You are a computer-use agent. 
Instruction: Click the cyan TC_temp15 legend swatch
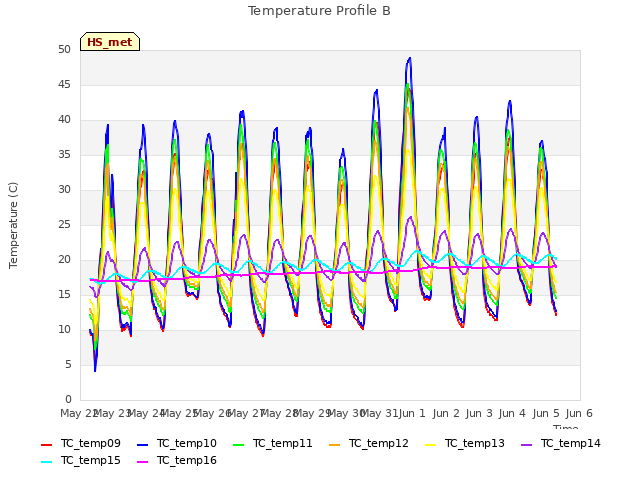point(47,462)
